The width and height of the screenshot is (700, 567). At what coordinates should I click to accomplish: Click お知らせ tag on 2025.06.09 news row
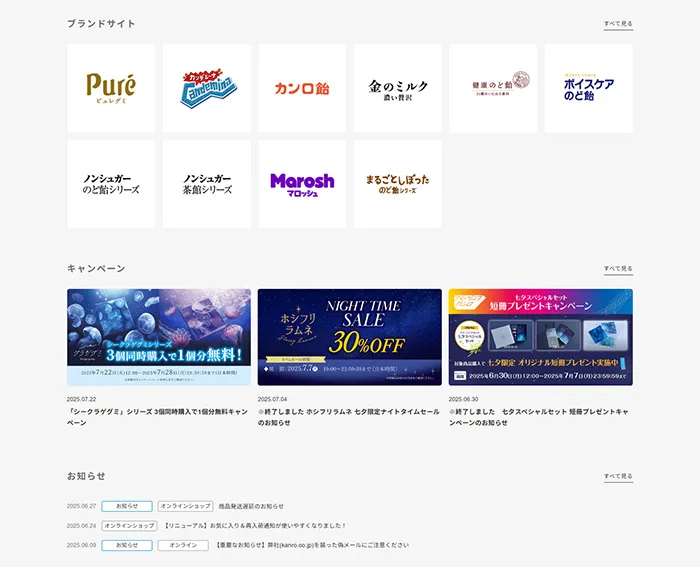(x=127, y=545)
